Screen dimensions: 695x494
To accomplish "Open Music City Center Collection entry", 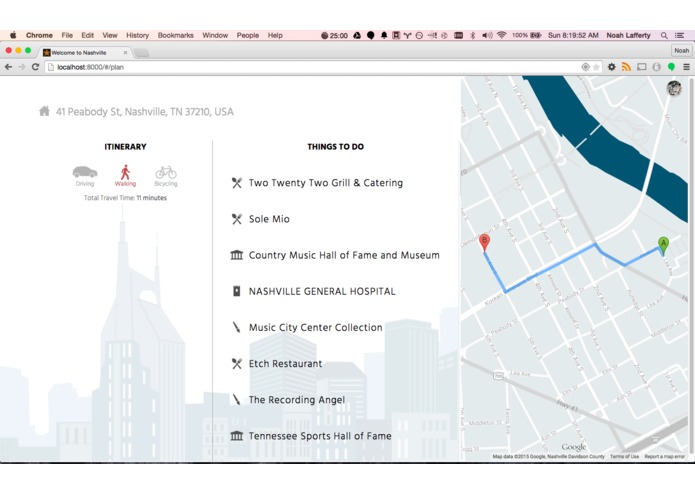I will tap(316, 327).
